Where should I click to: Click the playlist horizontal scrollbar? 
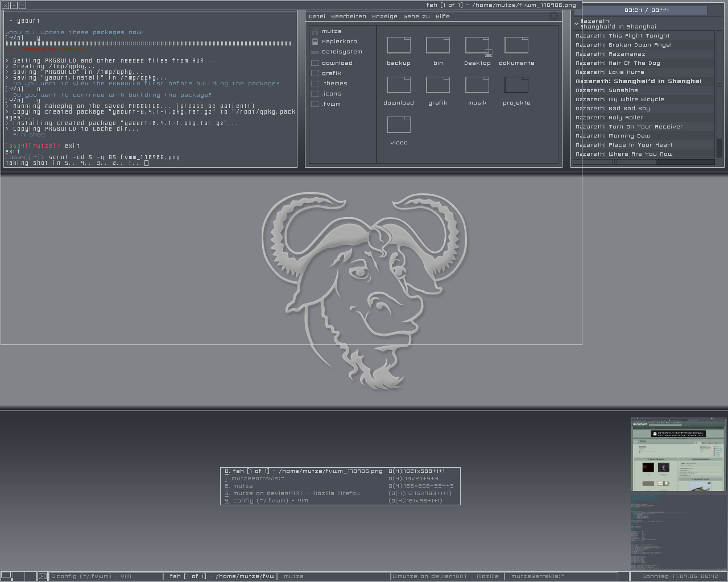(643, 162)
